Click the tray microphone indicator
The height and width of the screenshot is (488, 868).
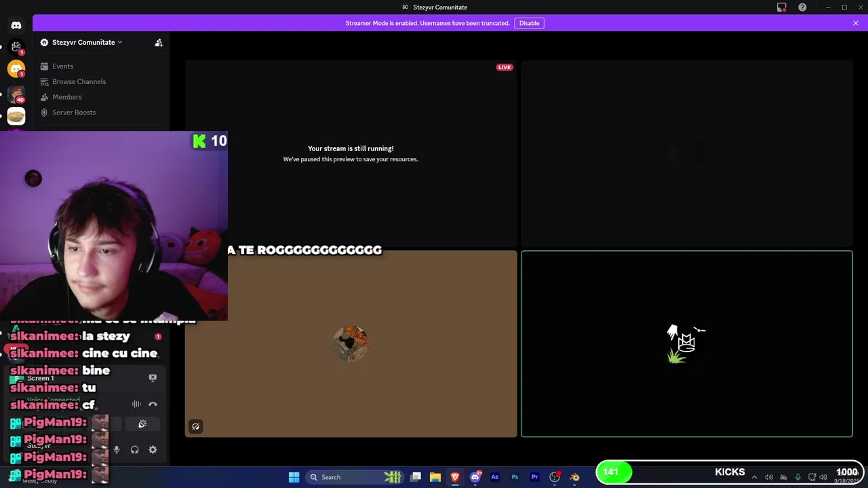[x=797, y=477]
